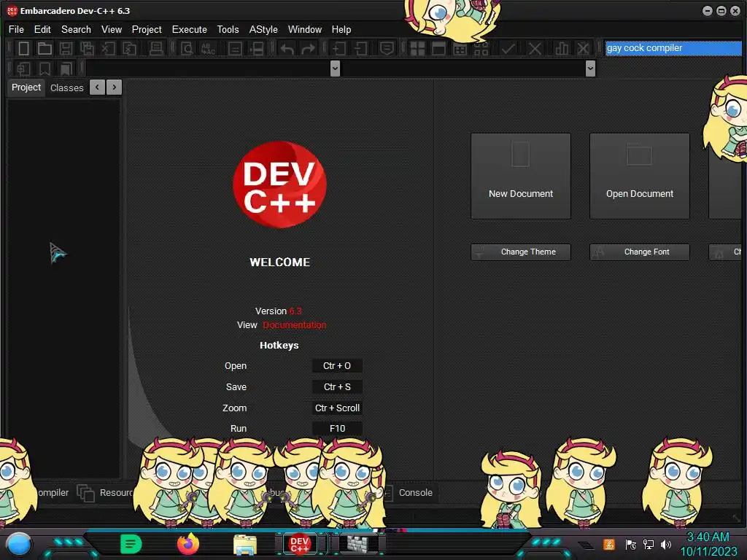
Task: Open the AStyle menu
Action: coord(263,29)
